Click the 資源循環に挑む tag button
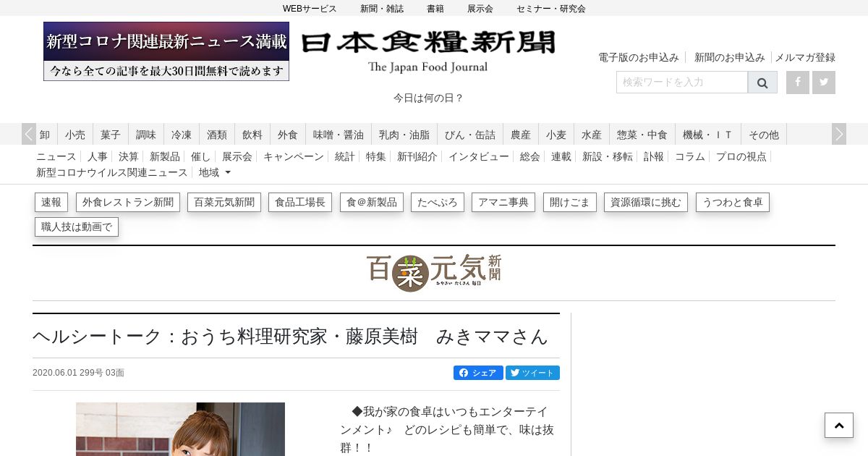The height and width of the screenshot is (456, 868). point(646,203)
